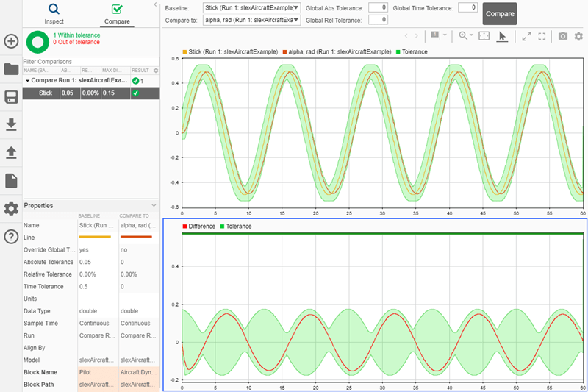Viewport: 588px width, 392px height.
Task: Click the Import data download icon
Action: [x=11, y=124]
